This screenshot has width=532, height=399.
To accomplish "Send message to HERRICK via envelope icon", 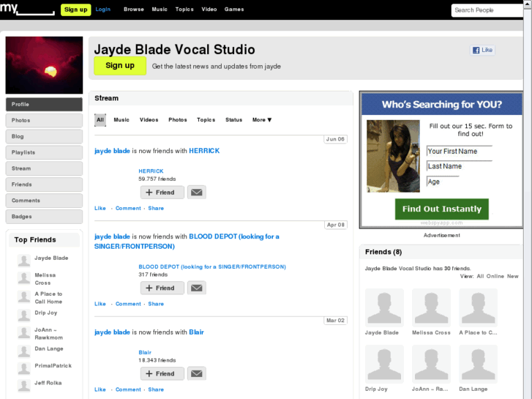I will pos(196,193).
